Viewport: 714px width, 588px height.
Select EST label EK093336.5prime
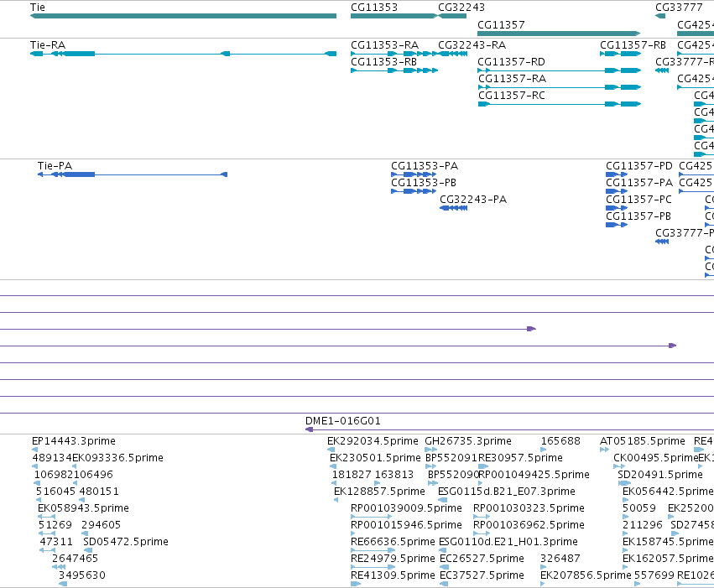pyautogui.click(x=118, y=458)
